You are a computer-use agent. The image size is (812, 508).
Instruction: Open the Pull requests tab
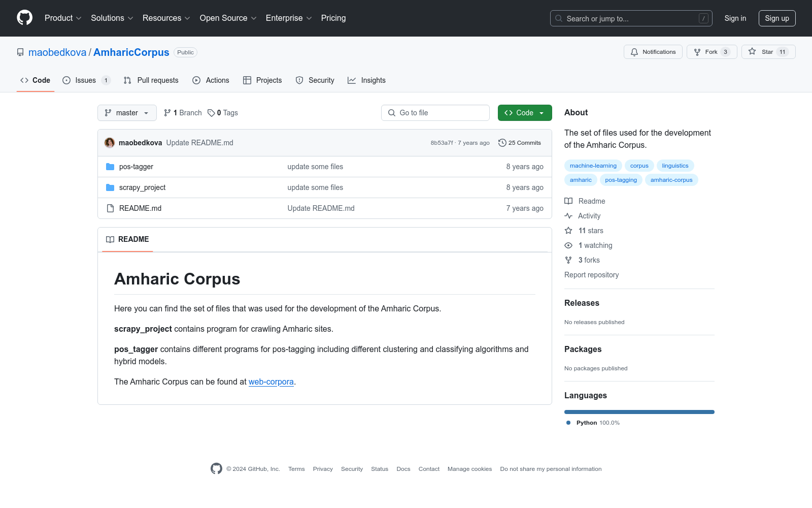pos(151,80)
